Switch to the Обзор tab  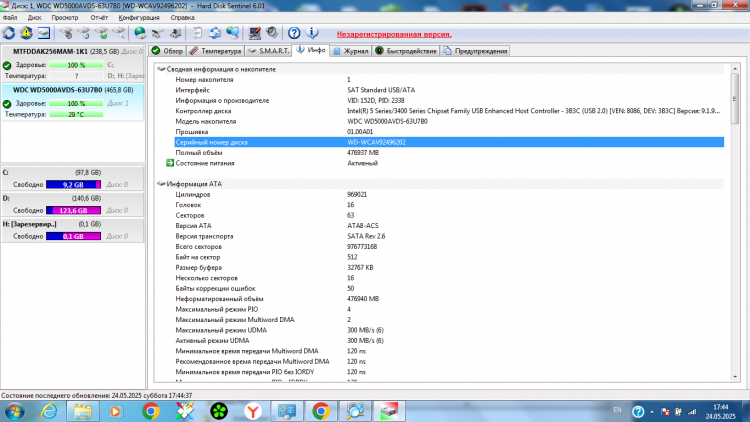tap(167, 51)
